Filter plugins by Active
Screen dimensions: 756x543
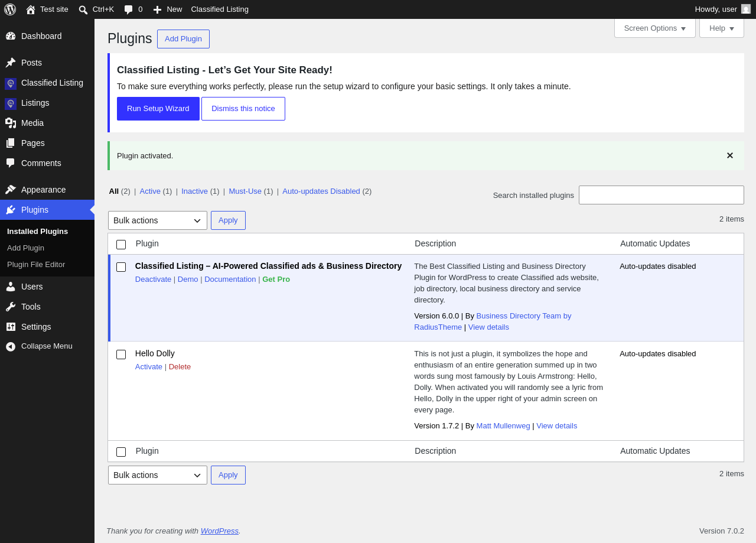[x=150, y=191]
